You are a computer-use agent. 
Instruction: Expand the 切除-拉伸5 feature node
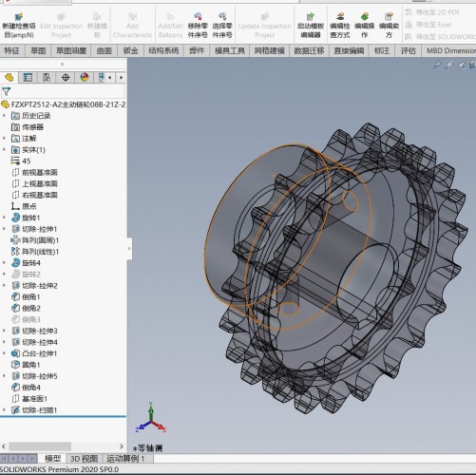pyautogui.click(x=4, y=376)
